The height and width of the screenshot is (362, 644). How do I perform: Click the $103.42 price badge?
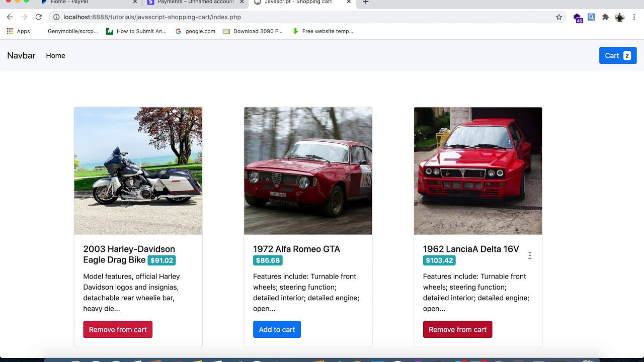coord(439,260)
